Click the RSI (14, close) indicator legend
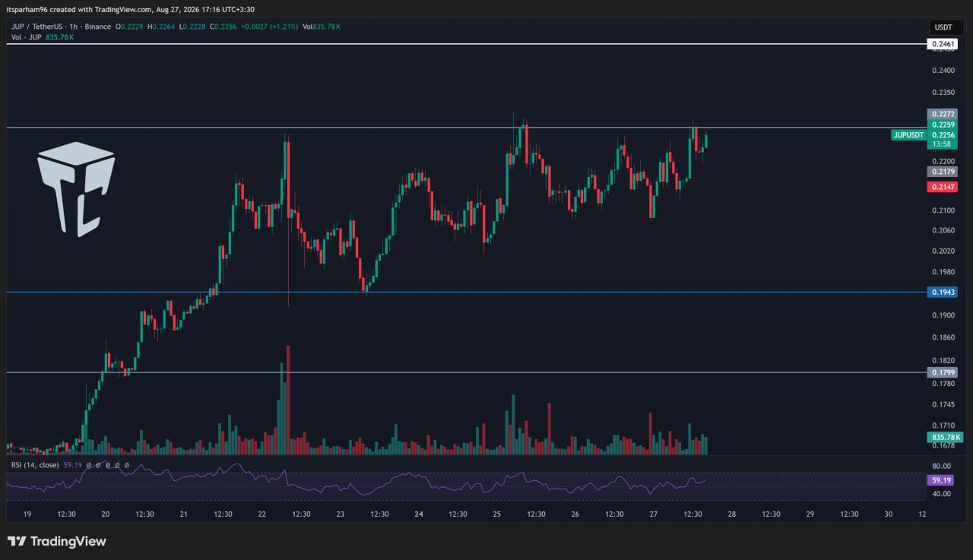 click(x=34, y=465)
